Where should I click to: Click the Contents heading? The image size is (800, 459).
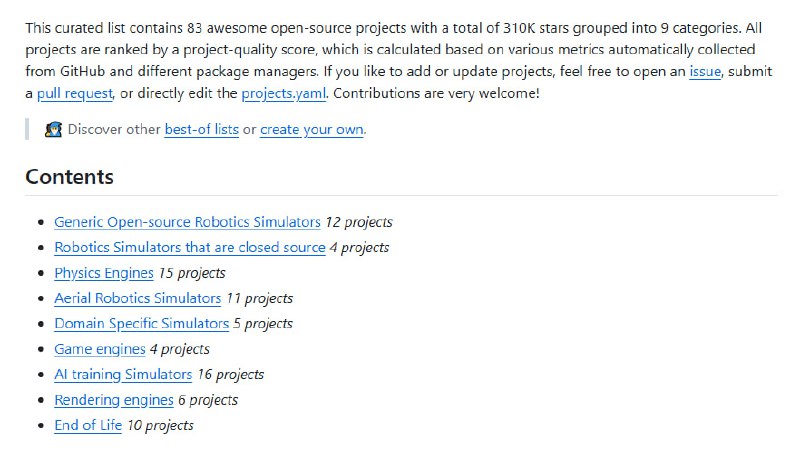69,177
